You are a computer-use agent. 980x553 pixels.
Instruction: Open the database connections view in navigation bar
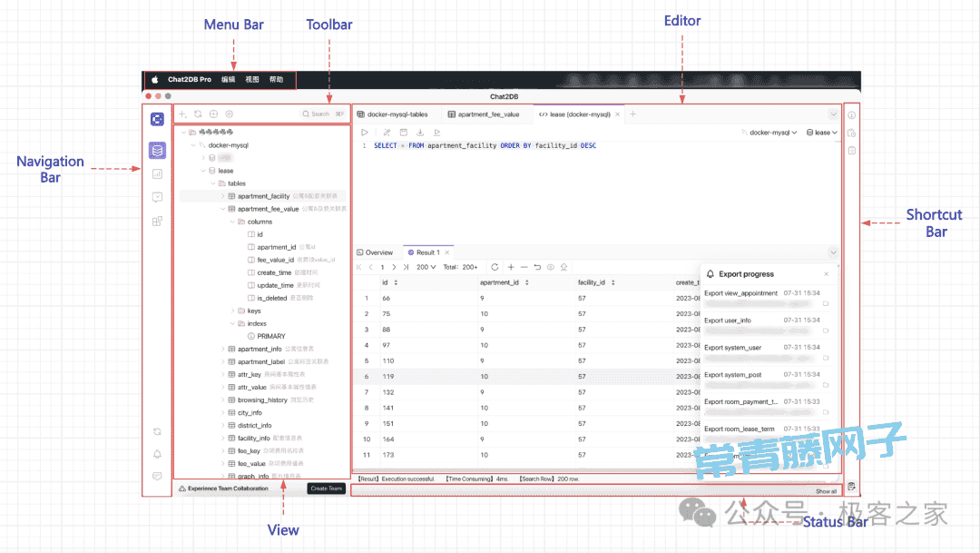(157, 150)
